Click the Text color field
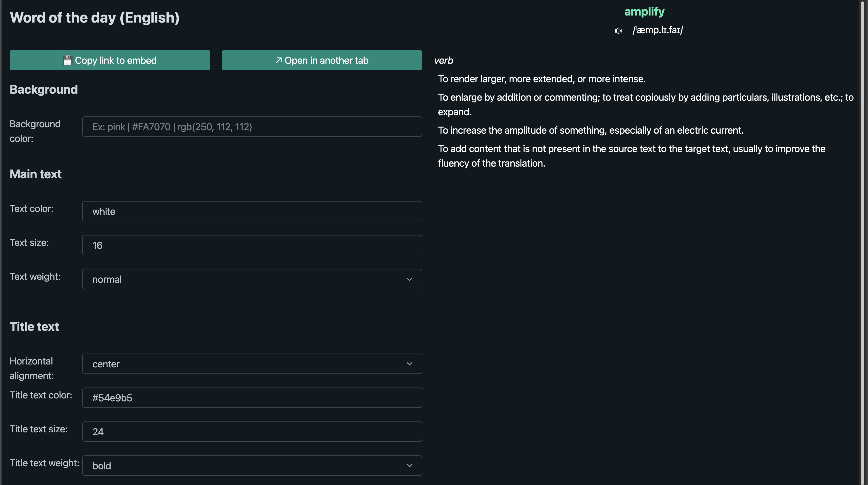 click(x=252, y=211)
